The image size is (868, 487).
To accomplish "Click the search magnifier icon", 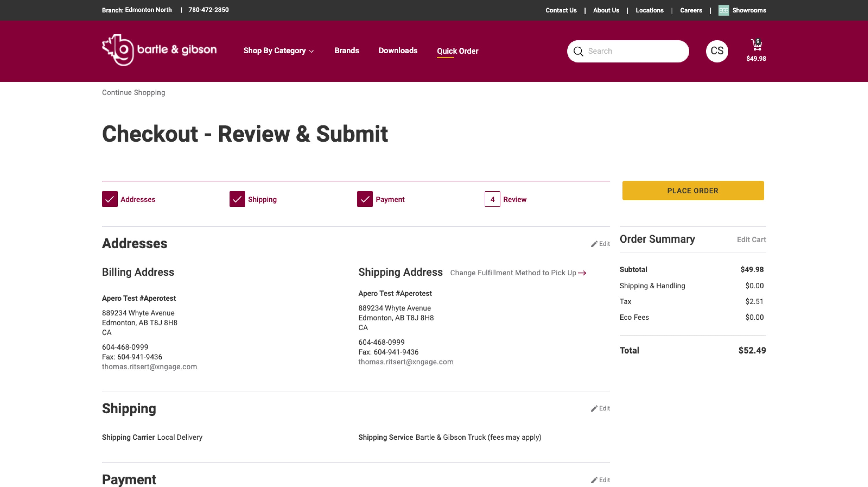I will pos(578,51).
